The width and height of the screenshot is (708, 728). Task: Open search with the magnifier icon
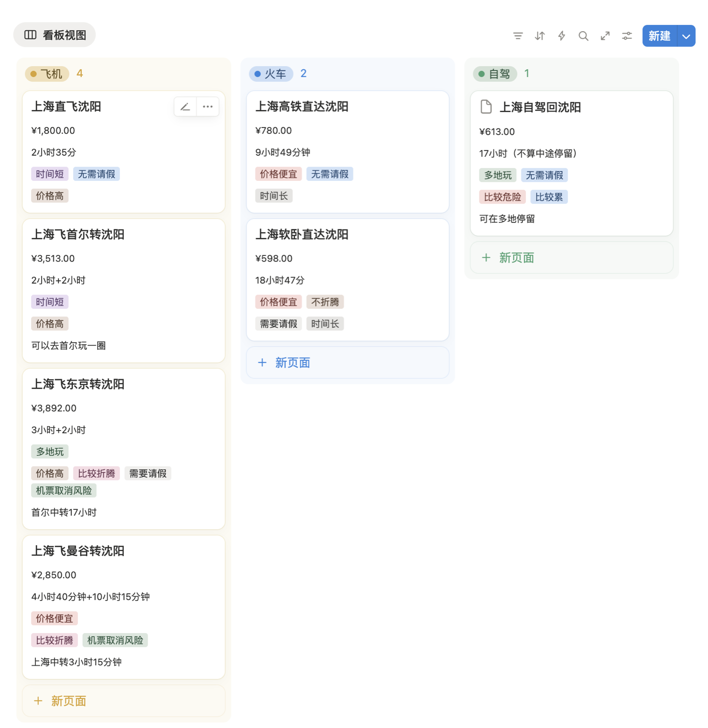tap(583, 36)
